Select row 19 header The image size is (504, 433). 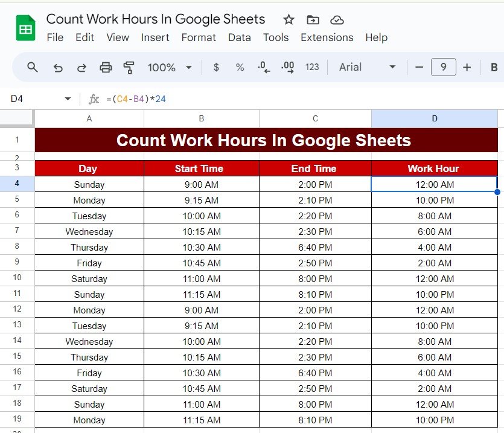(x=17, y=419)
